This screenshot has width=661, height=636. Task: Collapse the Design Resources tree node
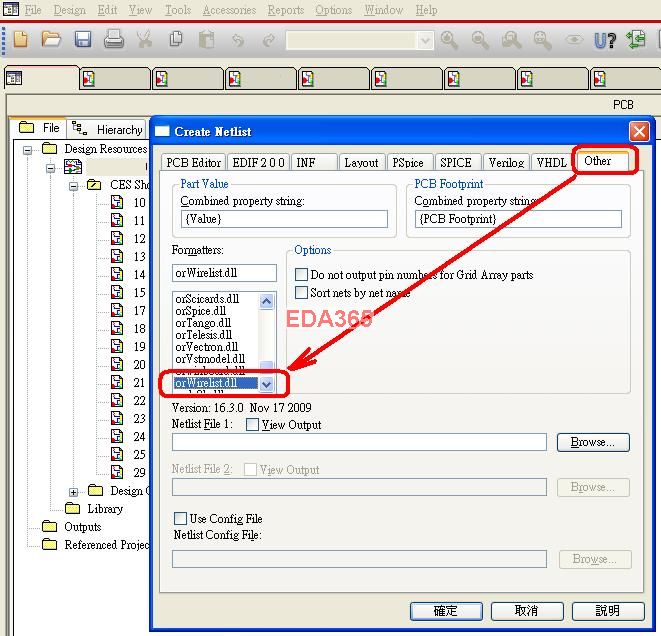pos(27,150)
